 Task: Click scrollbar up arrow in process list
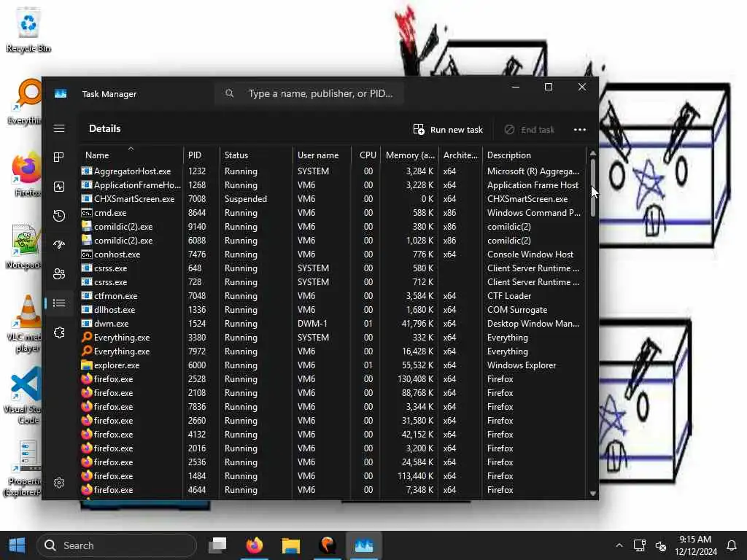(592, 153)
